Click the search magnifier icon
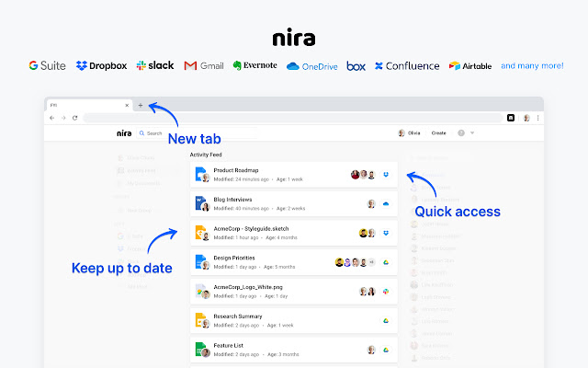588x368 pixels. [141, 133]
